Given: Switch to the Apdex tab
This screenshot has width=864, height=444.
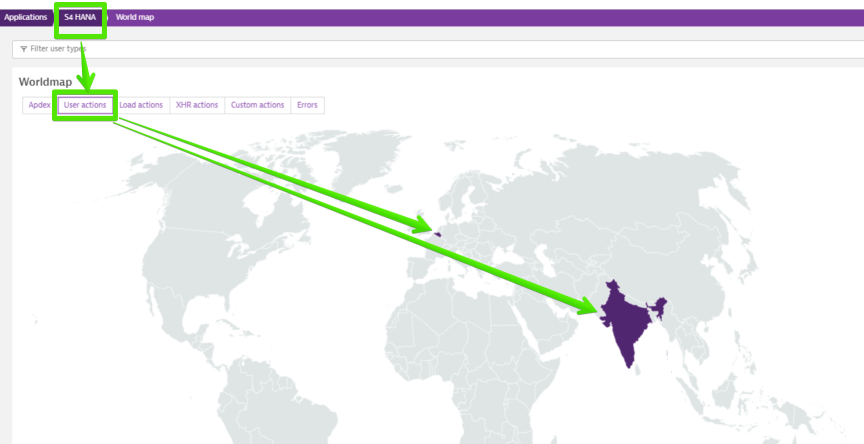Looking at the screenshot, I should [39, 105].
